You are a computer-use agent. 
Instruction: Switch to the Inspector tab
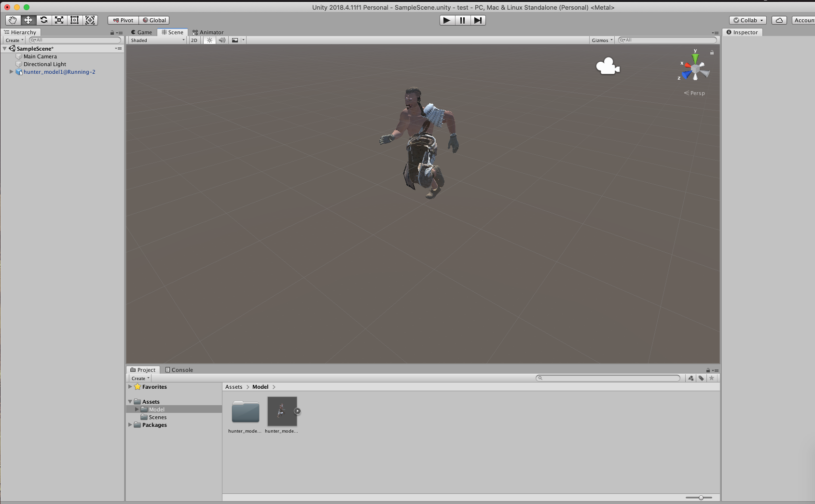[742, 32]
